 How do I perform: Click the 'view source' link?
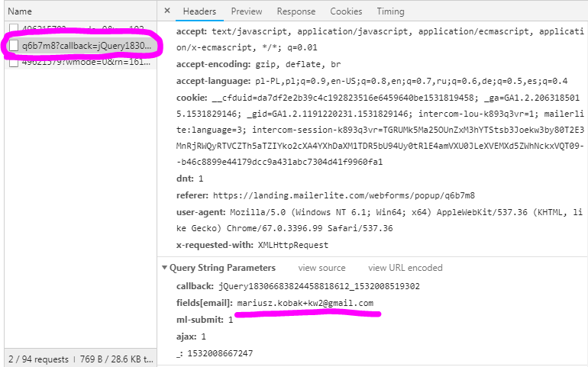click(321, 268)
